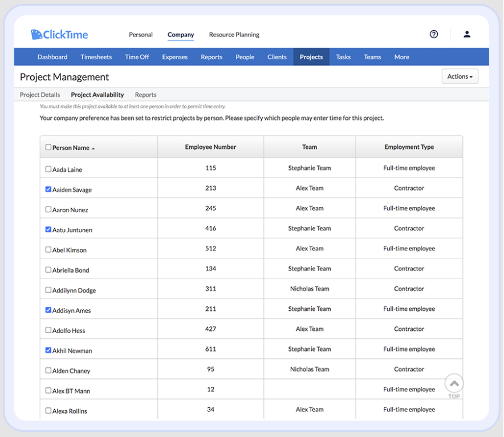Open Timesheets in the navbar
The image size is (504, 437).
[x=96, y=57]
